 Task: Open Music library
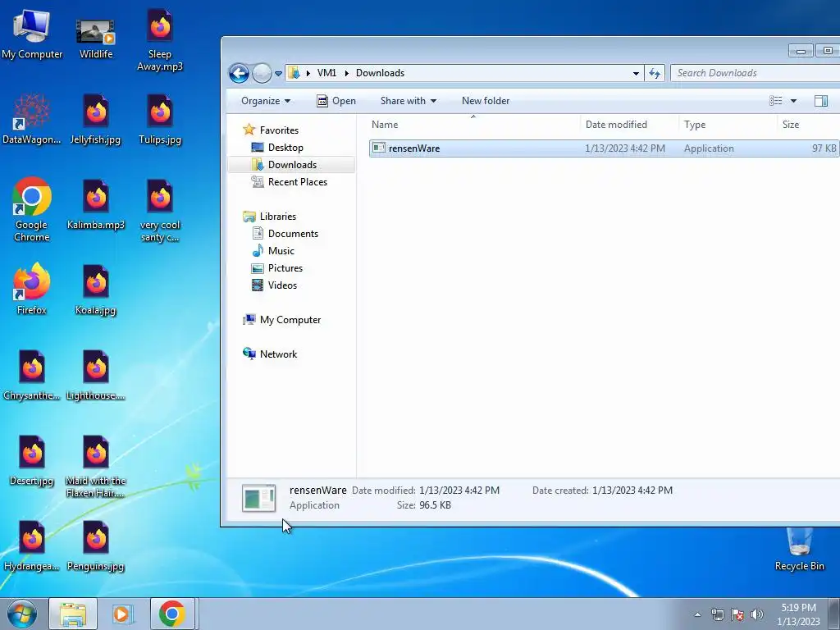tap(281, 251)
